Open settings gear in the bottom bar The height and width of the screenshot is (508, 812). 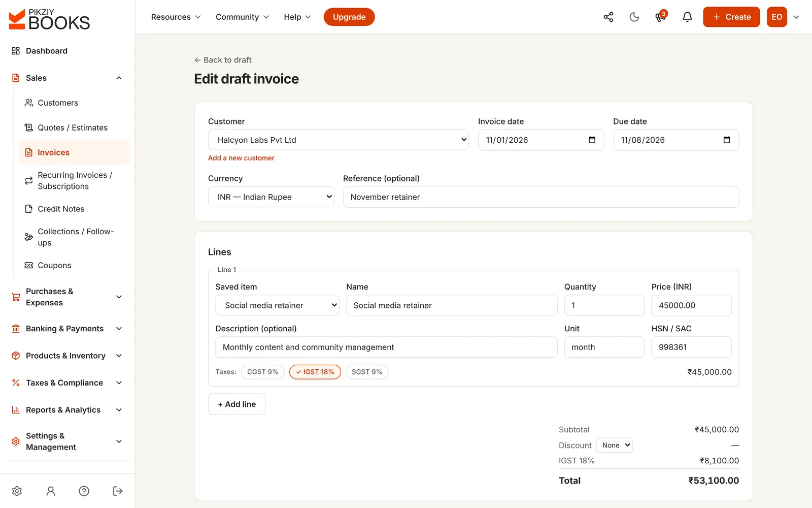17,491
